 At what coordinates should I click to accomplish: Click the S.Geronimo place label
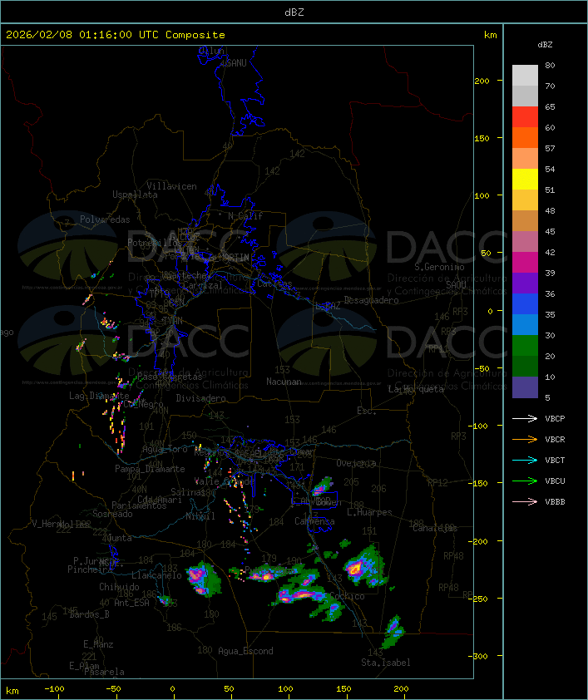[x=439, y=267]
